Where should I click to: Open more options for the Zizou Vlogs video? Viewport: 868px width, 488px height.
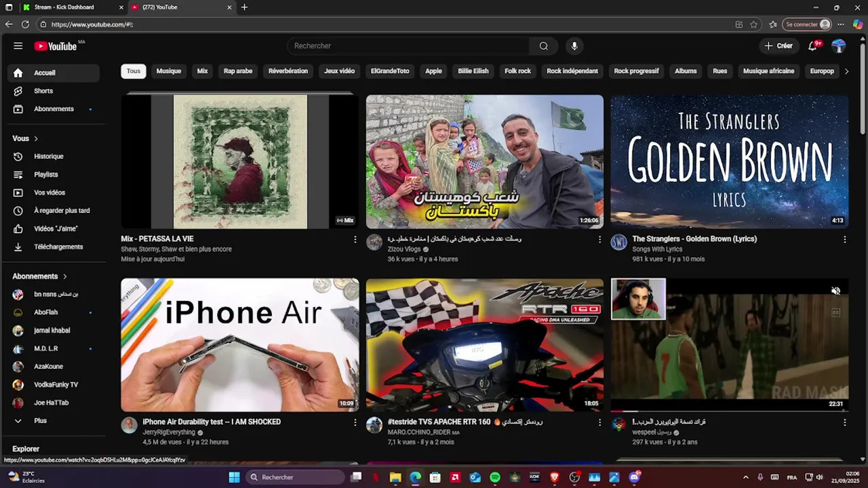pos(599,239)
